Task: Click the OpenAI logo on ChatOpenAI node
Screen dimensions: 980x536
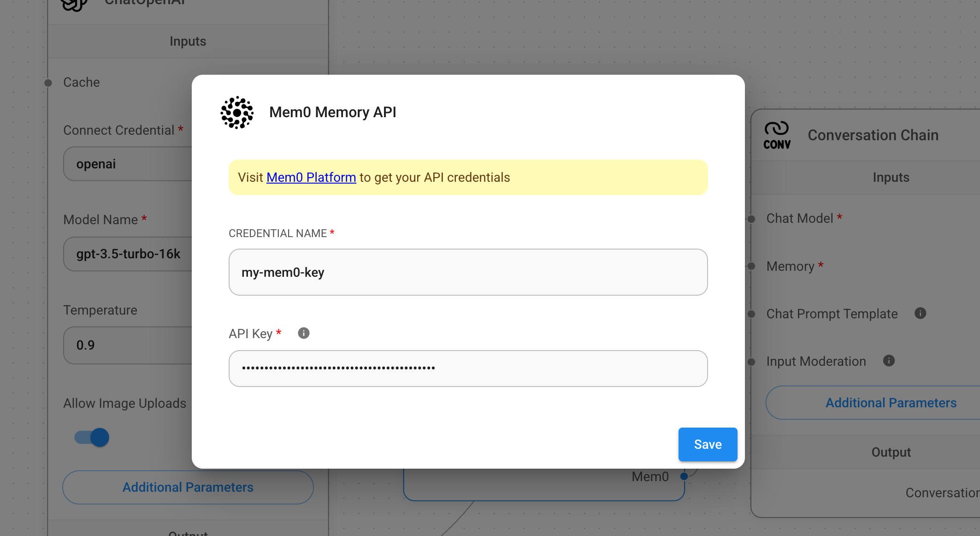Action: pos(74,5)
